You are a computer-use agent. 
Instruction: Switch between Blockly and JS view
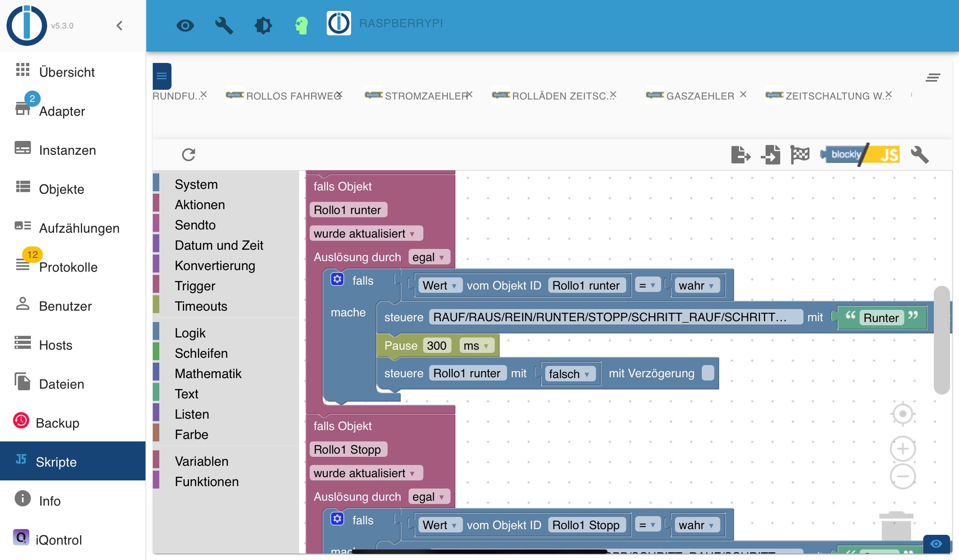(861, 155)
